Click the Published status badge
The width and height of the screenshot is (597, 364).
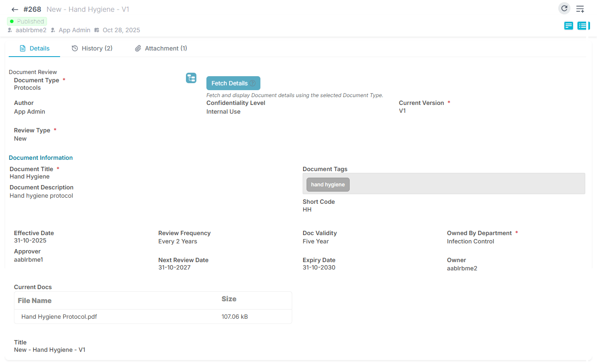[x=27, y=21]
